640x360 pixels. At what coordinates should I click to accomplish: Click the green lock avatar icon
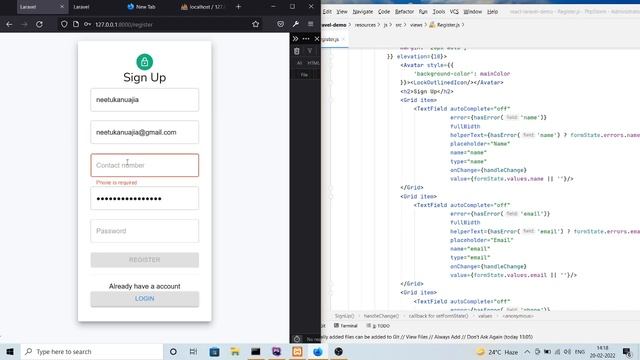(x=144, y=62)
